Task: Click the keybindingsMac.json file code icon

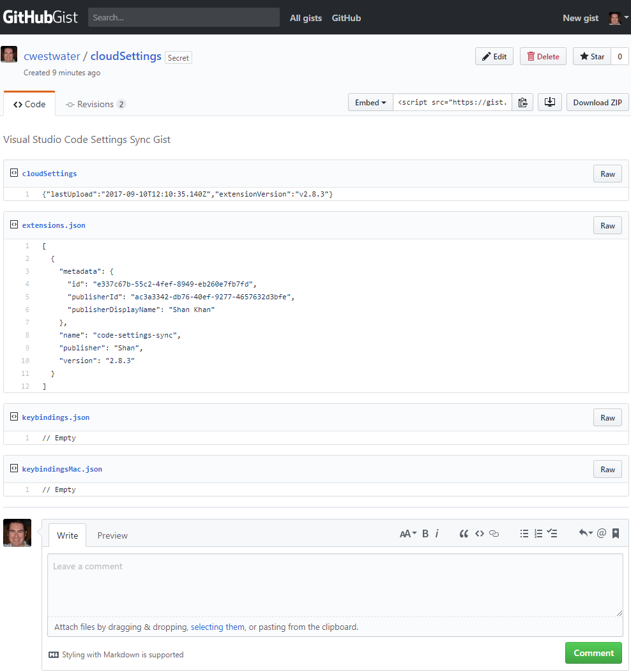Action: click(13, 468)
